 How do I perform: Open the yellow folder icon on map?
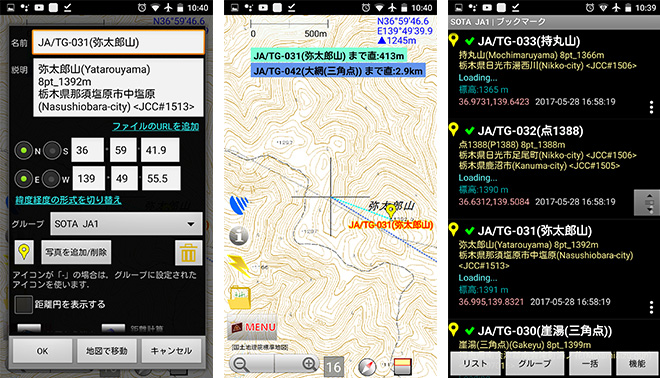coord(240,297)
